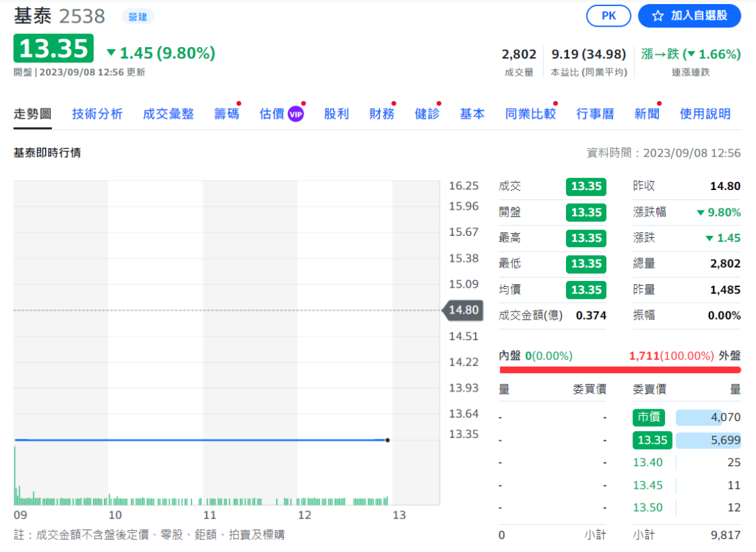Viewport: 756px width, 552px height.
Task: Select the 走勢圖 tab
Action: click(x=32, y=114)
